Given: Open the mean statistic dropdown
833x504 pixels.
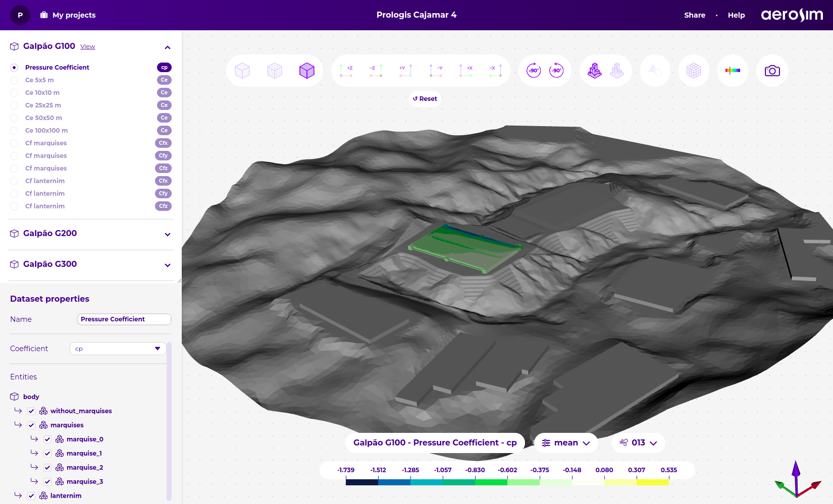Looking at the screenshot, I should (566, 443).
